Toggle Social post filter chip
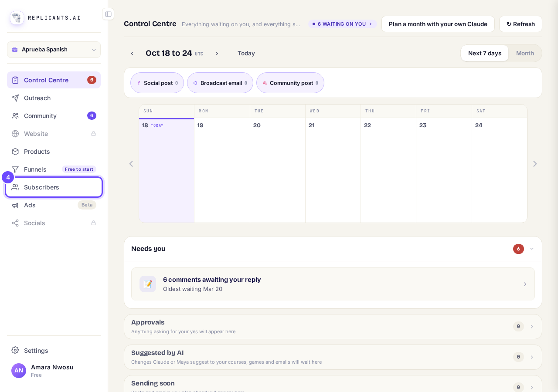 (157, 83)
